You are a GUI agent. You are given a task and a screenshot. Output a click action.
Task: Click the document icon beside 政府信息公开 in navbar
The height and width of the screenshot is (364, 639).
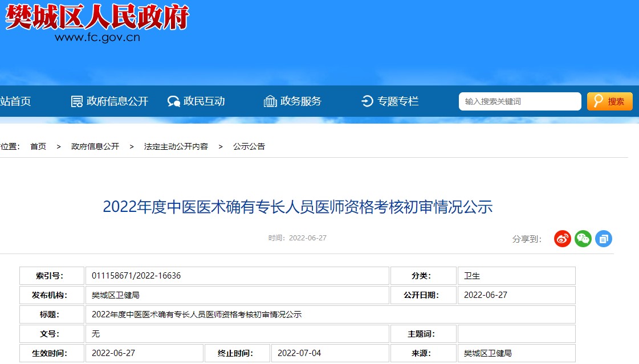(76, 101)
